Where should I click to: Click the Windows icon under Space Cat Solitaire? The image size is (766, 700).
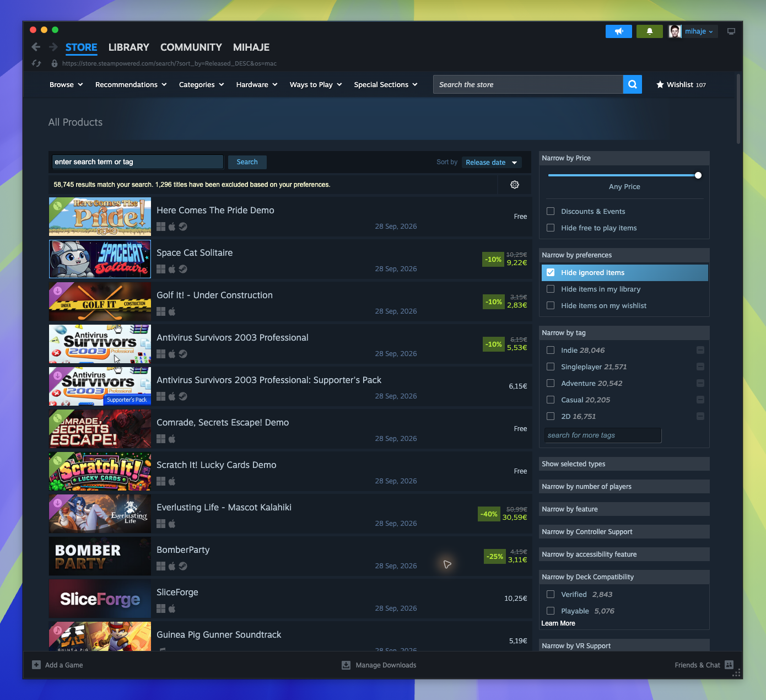coord(161,269)
